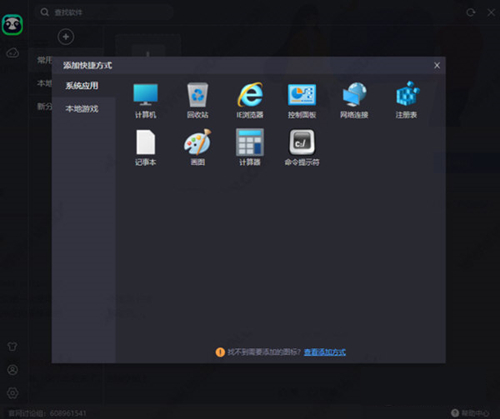Viewport: 500px width, 419px height.
Task: Click the refresh icon in title bar
Action: pos(470,13)
